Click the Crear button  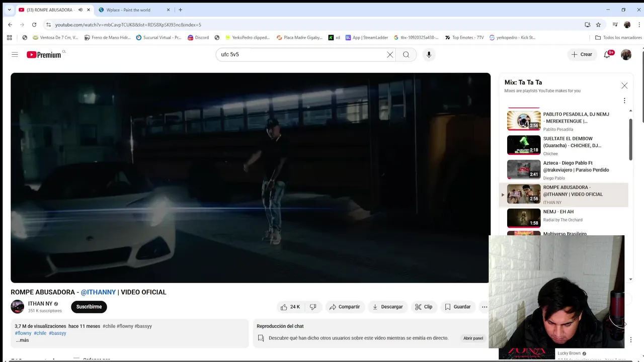582,54
